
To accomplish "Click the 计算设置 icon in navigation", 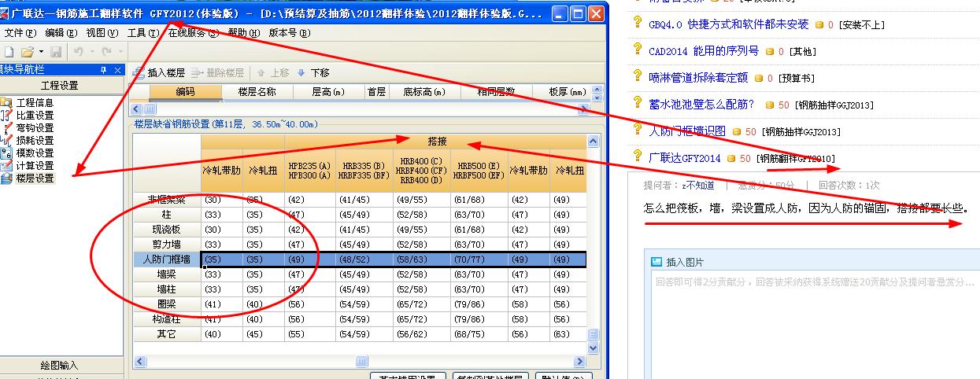I will [6, 166].
